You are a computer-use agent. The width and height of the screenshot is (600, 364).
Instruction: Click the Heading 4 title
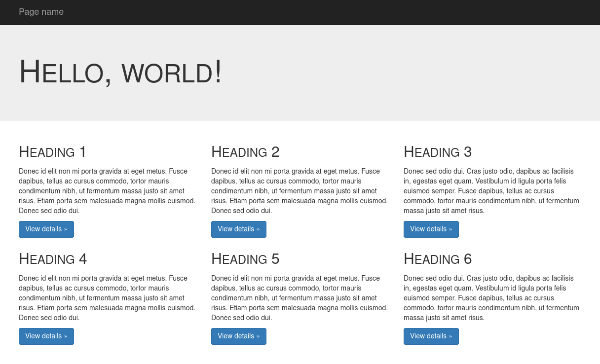pyautogui.click(x=53, y=259)
